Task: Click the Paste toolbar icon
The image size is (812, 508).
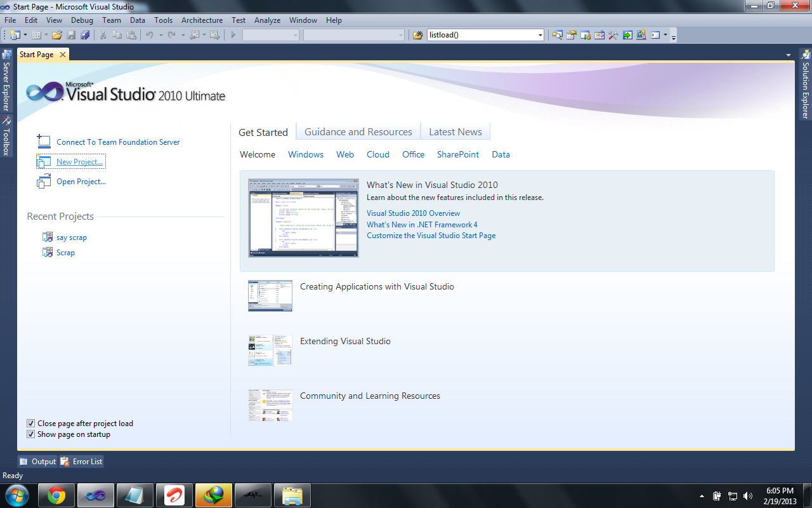Action: point(131,35)
